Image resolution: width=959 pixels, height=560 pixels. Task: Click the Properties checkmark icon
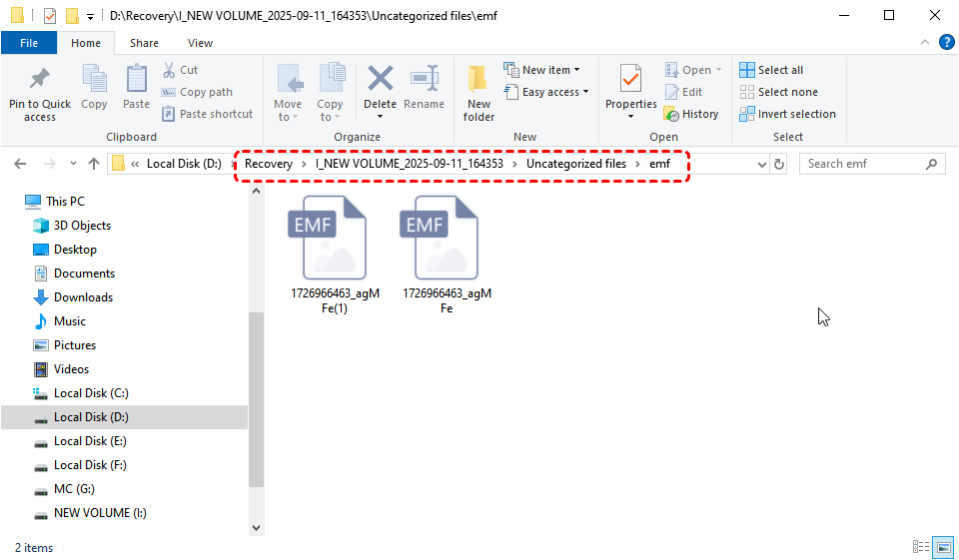point(630,78)
